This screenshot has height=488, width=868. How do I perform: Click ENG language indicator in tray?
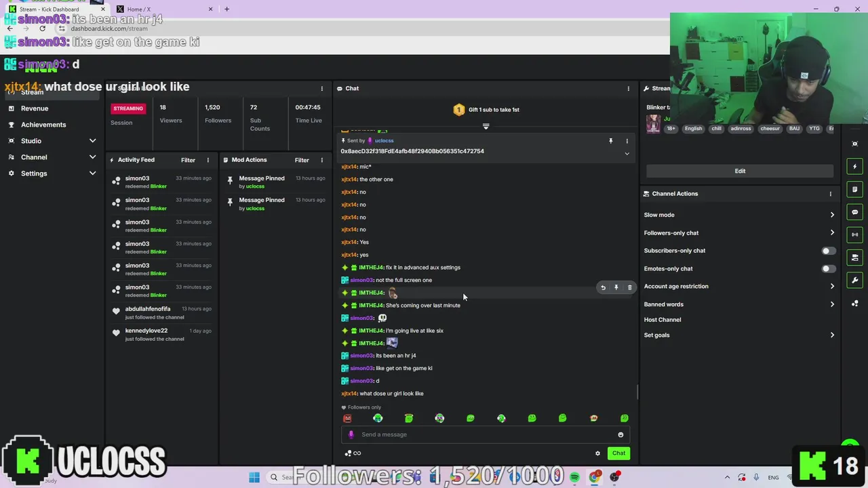[773, 478]
